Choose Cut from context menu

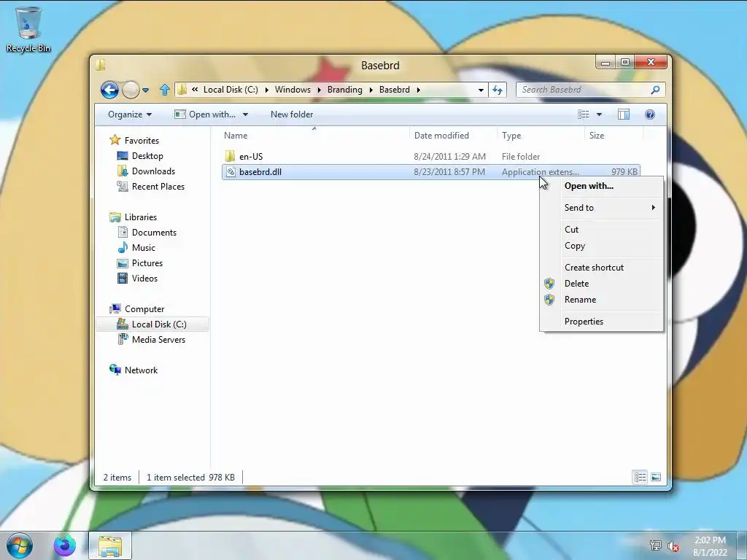point(601,230)
